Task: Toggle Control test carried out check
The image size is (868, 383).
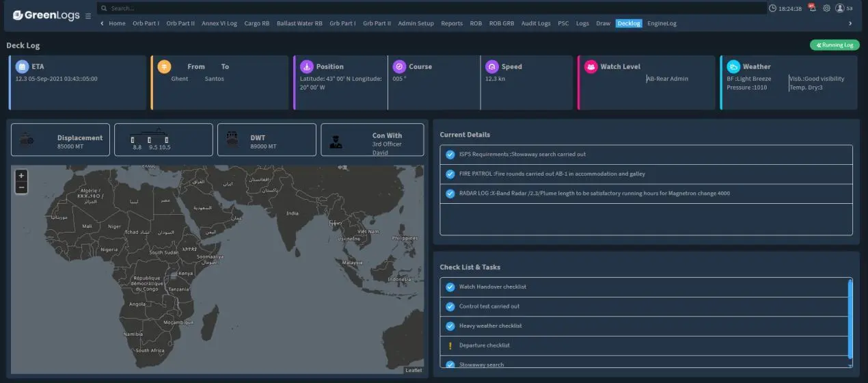Action: point(450,306)
